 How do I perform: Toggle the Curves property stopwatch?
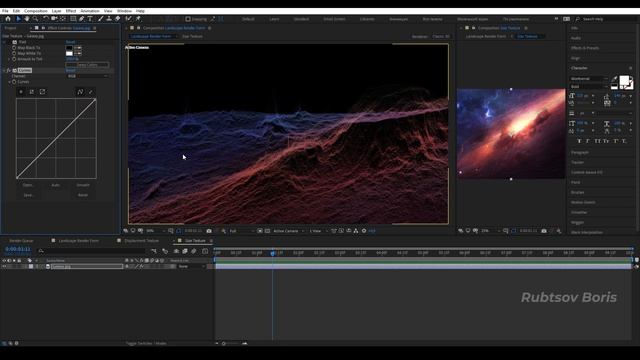coord(14,82)
